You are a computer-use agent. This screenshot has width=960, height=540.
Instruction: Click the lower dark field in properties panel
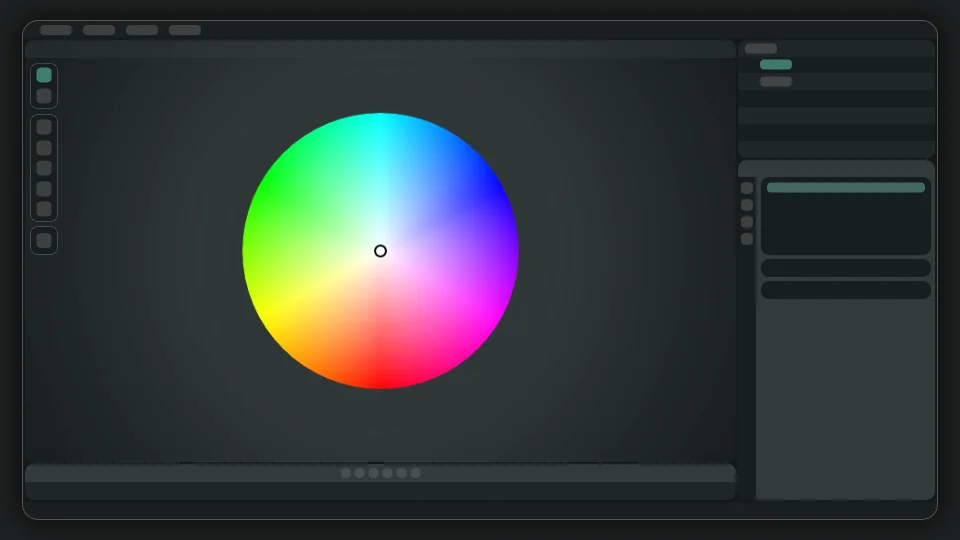click(x=846, y=290)
